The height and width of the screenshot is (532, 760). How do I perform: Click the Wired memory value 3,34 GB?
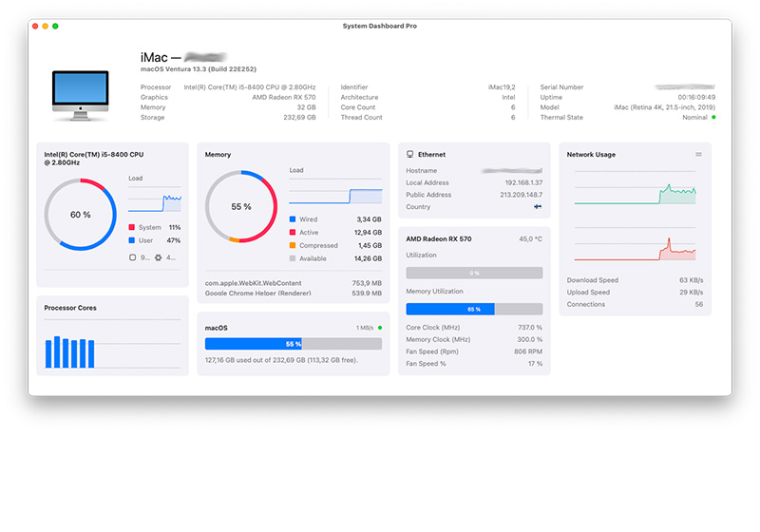[369, 219]
